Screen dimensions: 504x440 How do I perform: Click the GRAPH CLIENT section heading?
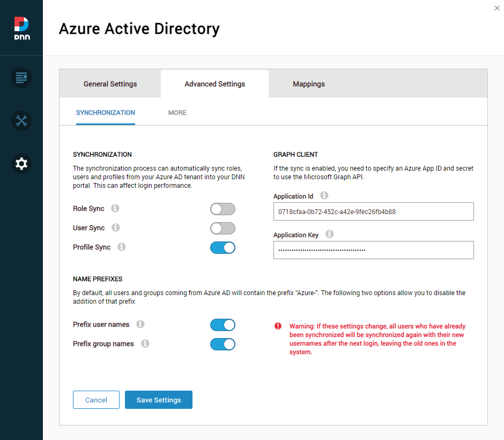(296, 155)
